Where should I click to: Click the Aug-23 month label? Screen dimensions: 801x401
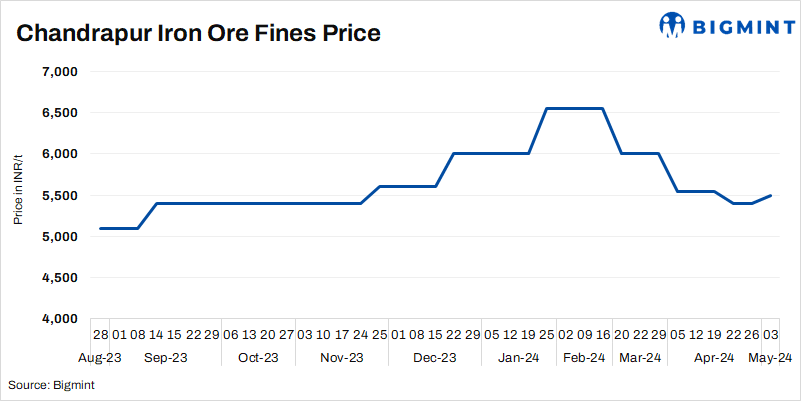[x=100, y=357]
